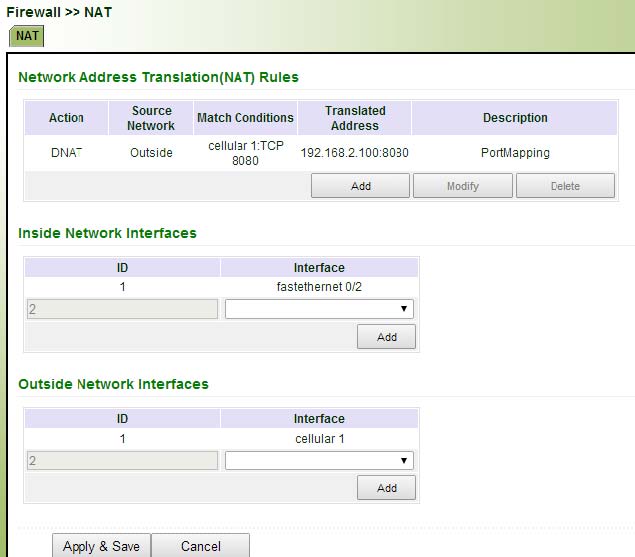Click the Match Conditions column header
The height and width of the screenshot is (557, 635).
tap(245, 118)
